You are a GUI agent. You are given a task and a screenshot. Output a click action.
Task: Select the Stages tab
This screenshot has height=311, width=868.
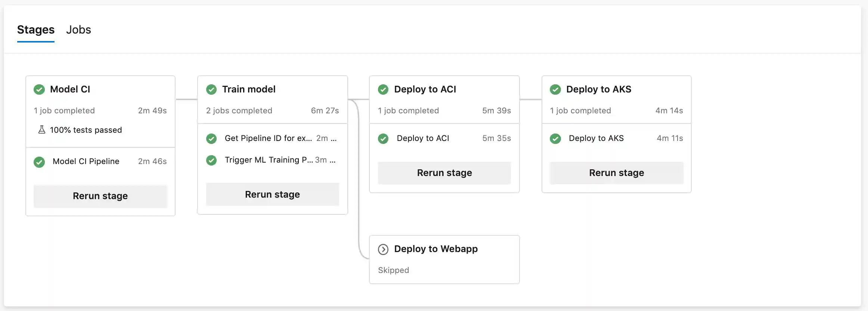tap(36, 30)
